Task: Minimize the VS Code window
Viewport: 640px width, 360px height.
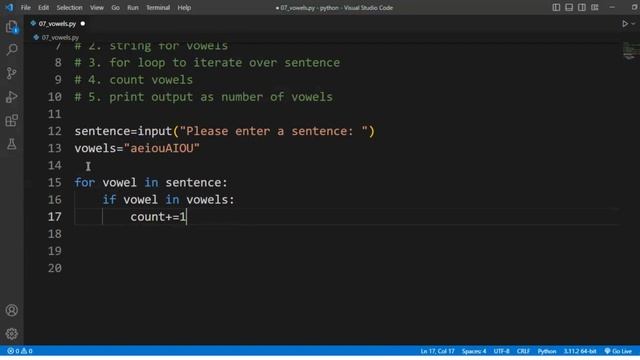Action: (612, 7)
